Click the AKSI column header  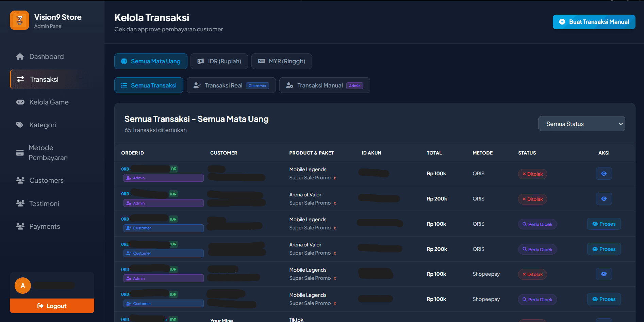click(604, 153)
